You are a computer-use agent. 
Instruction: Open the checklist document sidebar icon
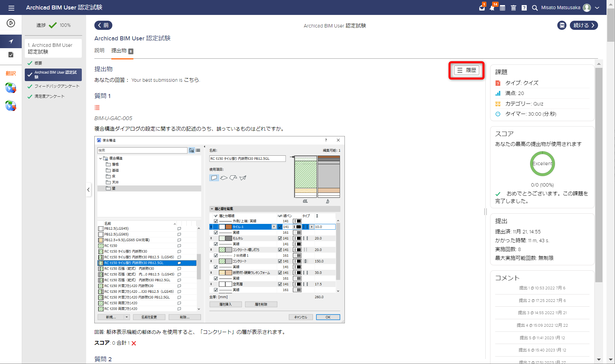[x=11, y=55]
